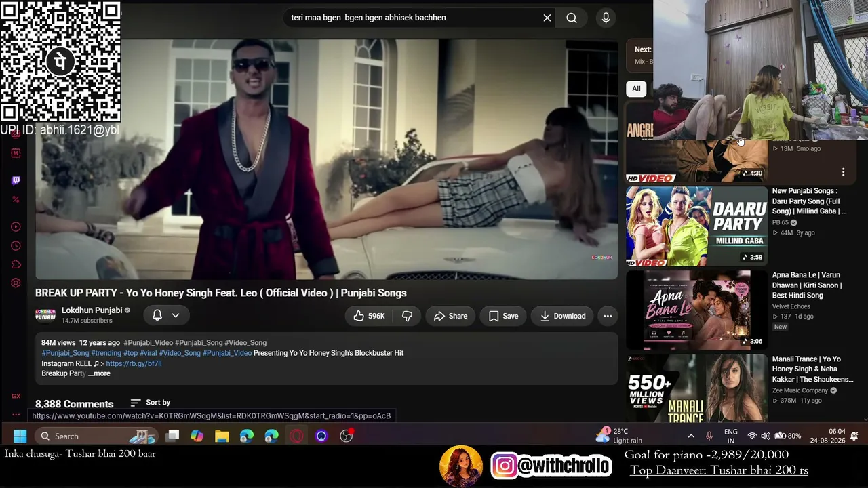This screenshot has width=868, height=488.
Task: Open the percent deals sidebar icon
Action: click(x=16, y=199)
